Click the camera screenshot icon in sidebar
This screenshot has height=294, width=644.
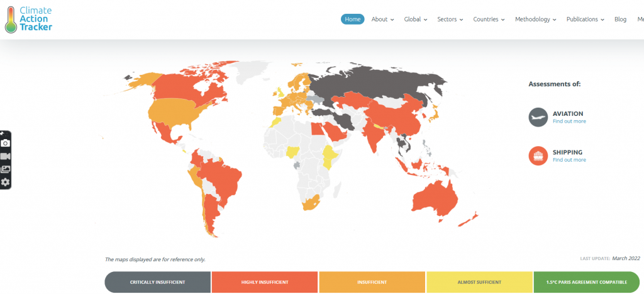point(6,143)
